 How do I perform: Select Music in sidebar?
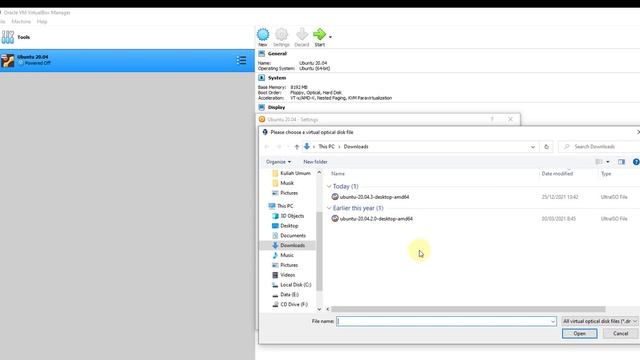point(283,255)
